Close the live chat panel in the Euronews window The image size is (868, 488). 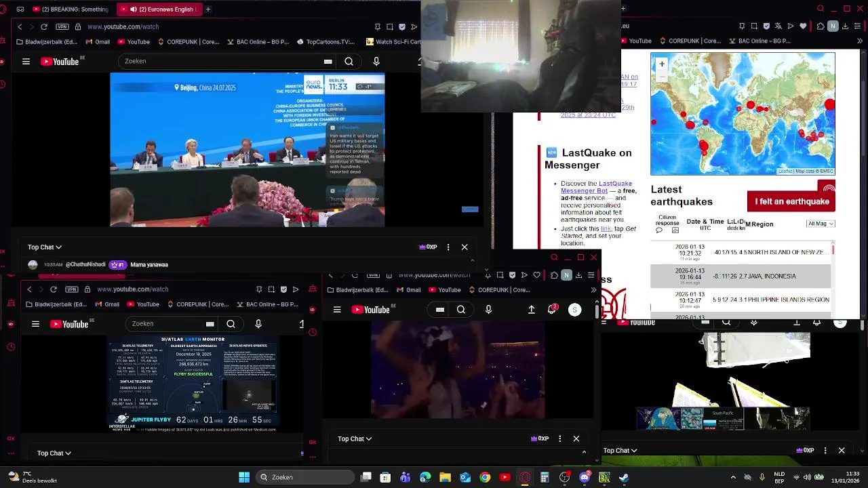coord(465,247)
